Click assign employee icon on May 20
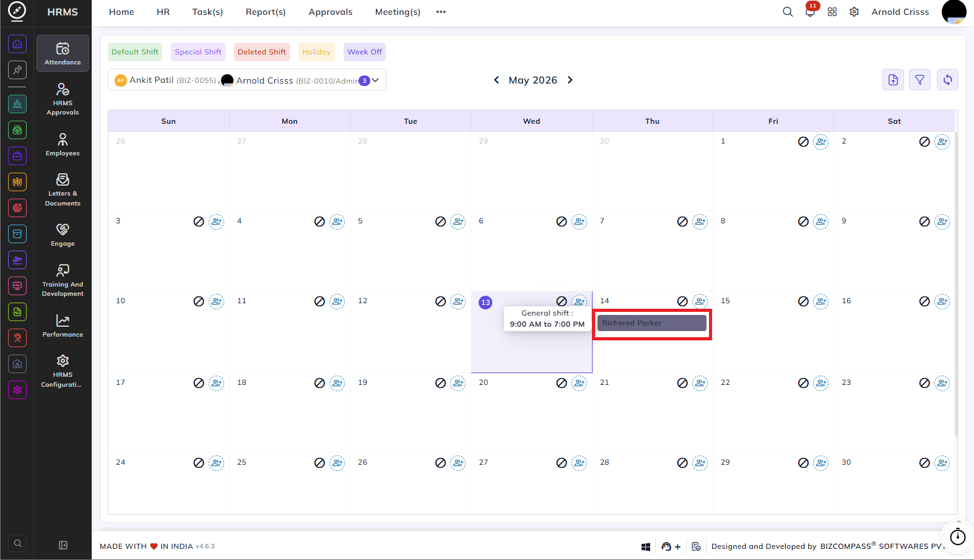This screenshot has height=560, width=974. tap(579, 383)
